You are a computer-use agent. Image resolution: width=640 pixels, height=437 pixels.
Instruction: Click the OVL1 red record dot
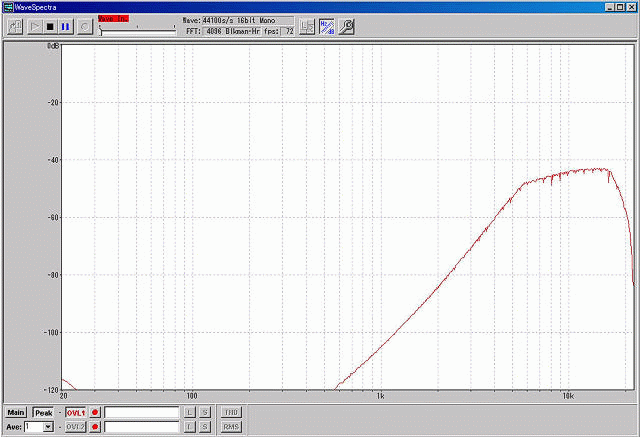coord(96,412)
